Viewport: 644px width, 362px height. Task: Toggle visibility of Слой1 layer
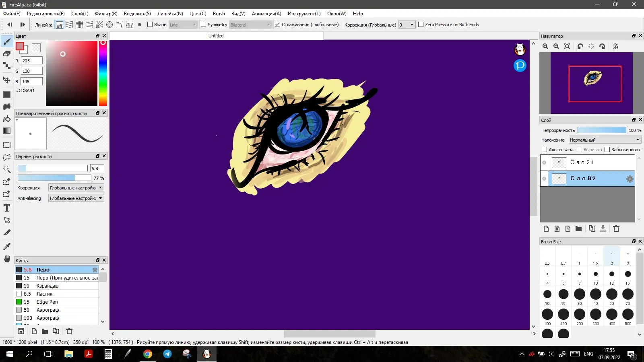(544, 162)
